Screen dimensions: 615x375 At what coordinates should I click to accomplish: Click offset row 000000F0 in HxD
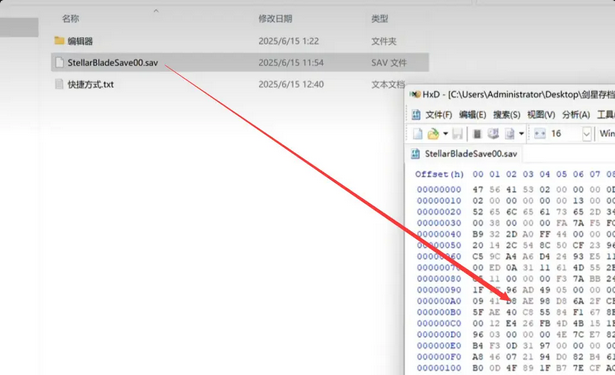[x=439, y=357]
